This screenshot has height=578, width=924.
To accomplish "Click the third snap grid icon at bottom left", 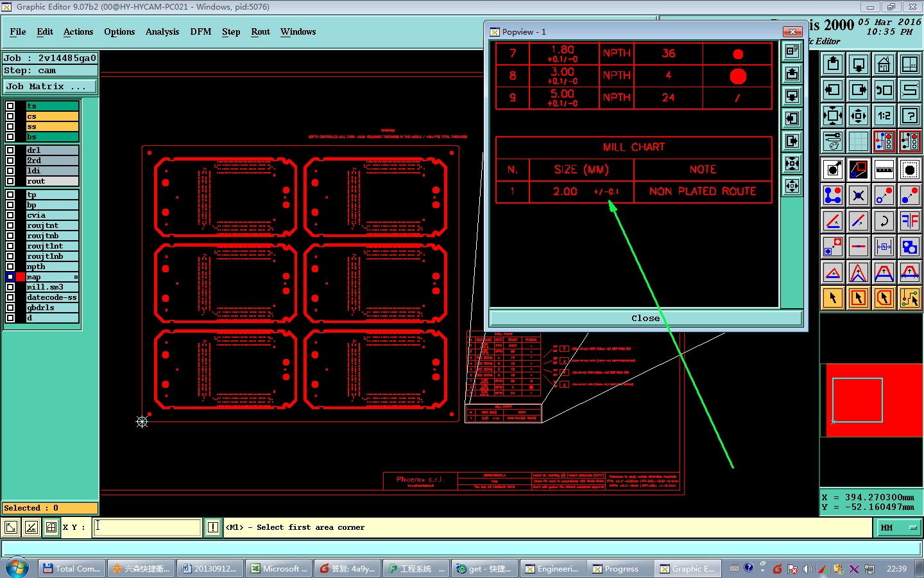I will tap(51, 527).
